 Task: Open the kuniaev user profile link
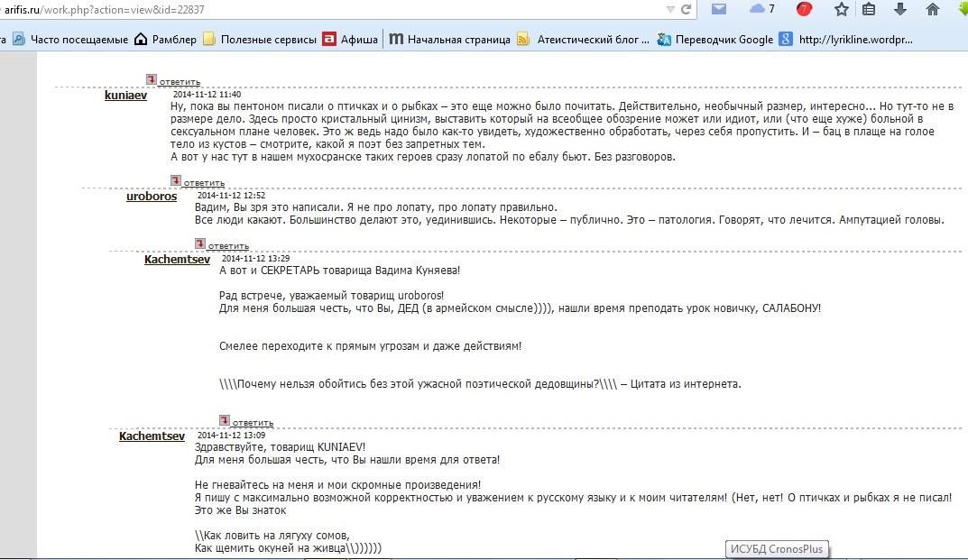click(x=125, y=96)
